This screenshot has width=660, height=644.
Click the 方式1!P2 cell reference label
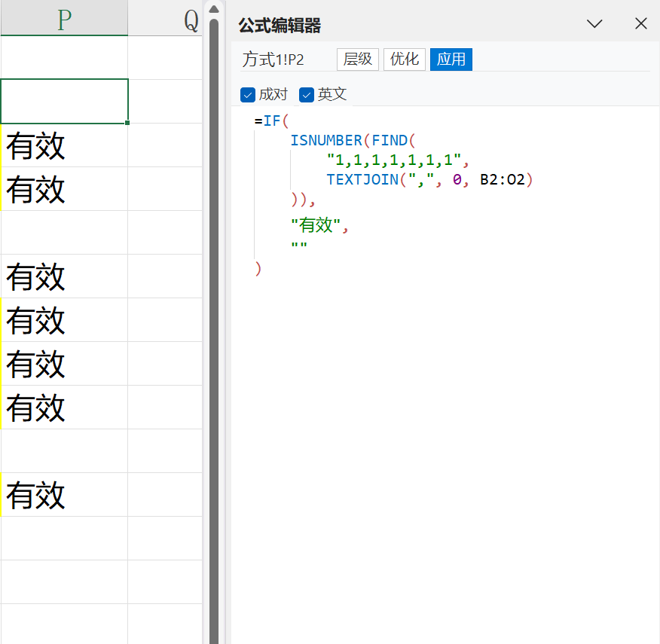[x=273, y=60]
